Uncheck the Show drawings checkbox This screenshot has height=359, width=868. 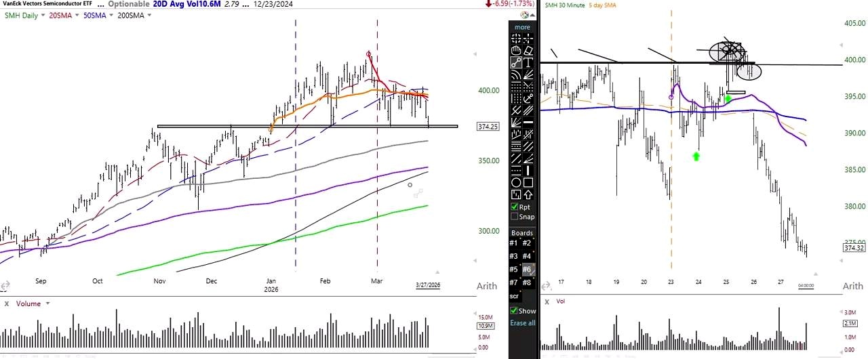514,311
